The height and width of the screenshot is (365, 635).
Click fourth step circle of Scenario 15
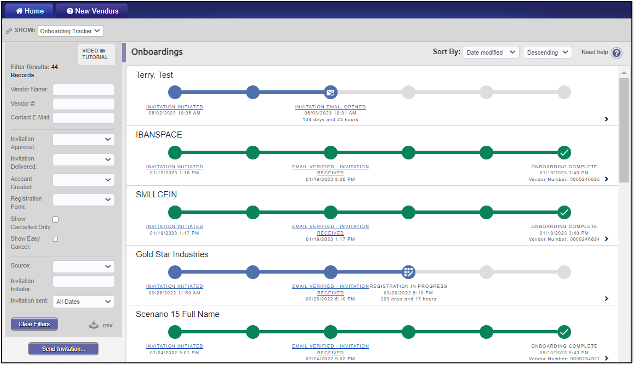pyautogui.click(x=408, y=332)
